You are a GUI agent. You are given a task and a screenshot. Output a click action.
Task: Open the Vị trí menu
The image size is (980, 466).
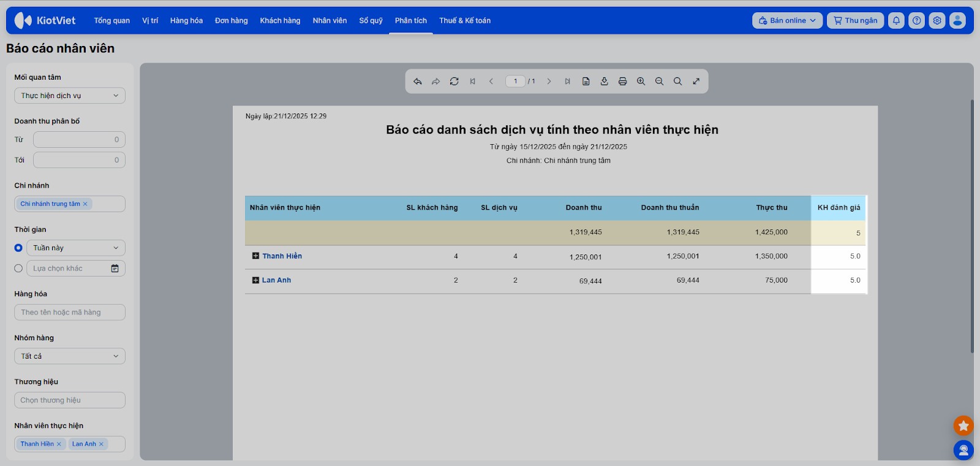click(x=150, y=20)
